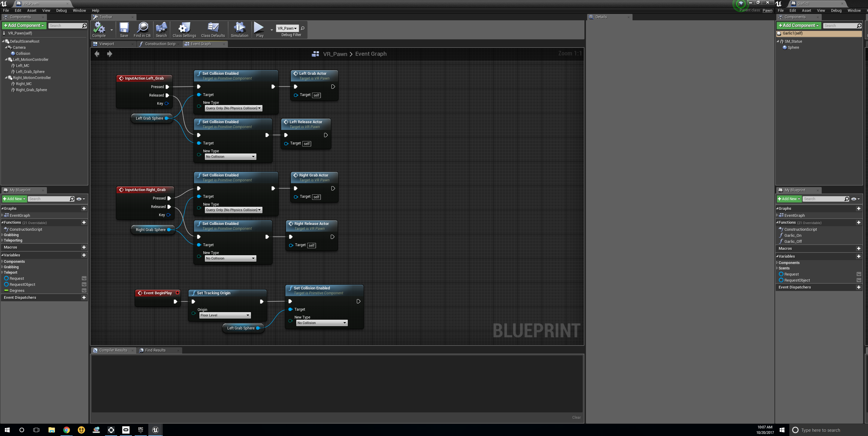
Task: Add a new variable in VR_Pawn My Blueprint
Action: pos(84,255)
